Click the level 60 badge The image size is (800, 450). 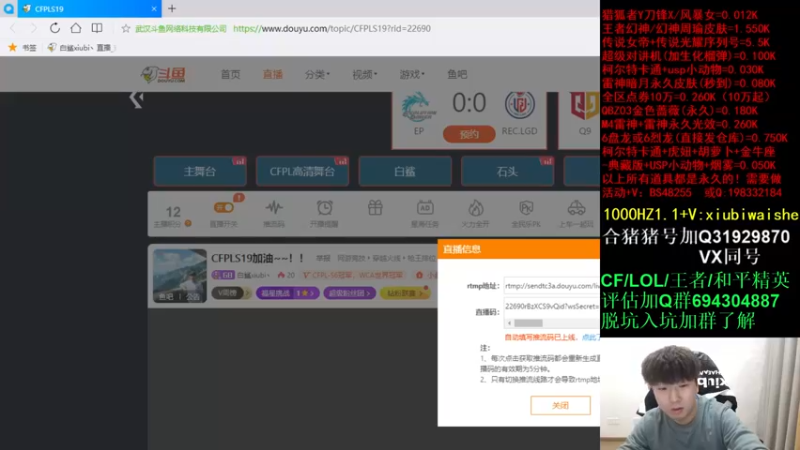(x=223, y=275)
